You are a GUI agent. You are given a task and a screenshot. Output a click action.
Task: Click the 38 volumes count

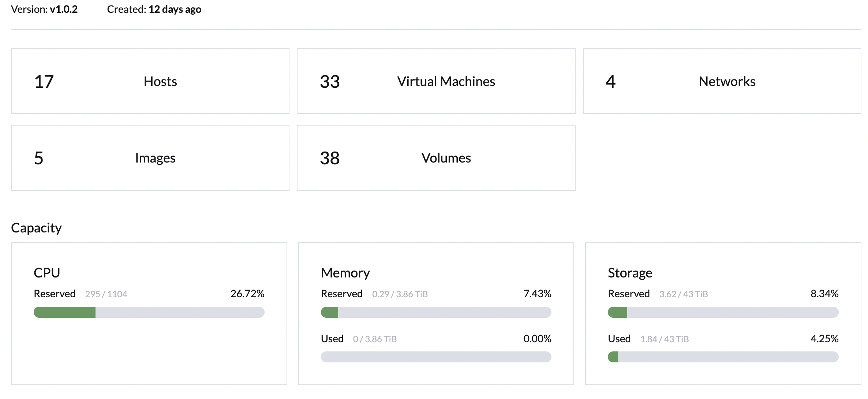(x=330, y=158)
